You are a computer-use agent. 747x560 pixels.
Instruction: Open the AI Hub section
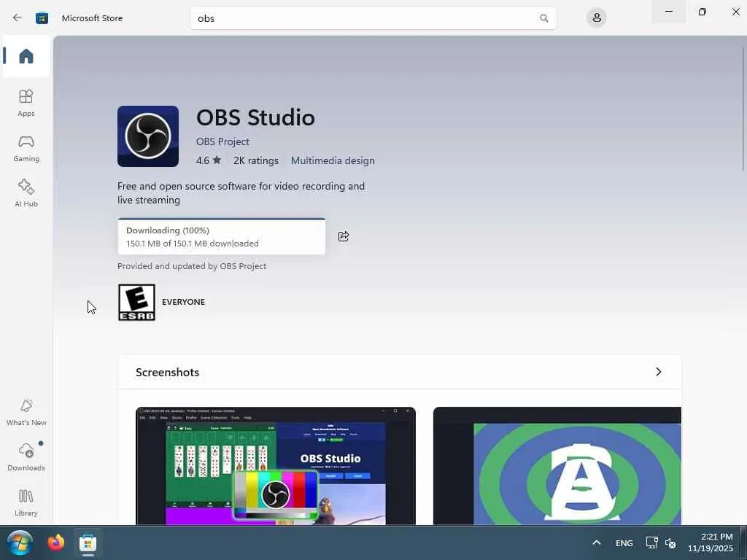tap(26, 193)
